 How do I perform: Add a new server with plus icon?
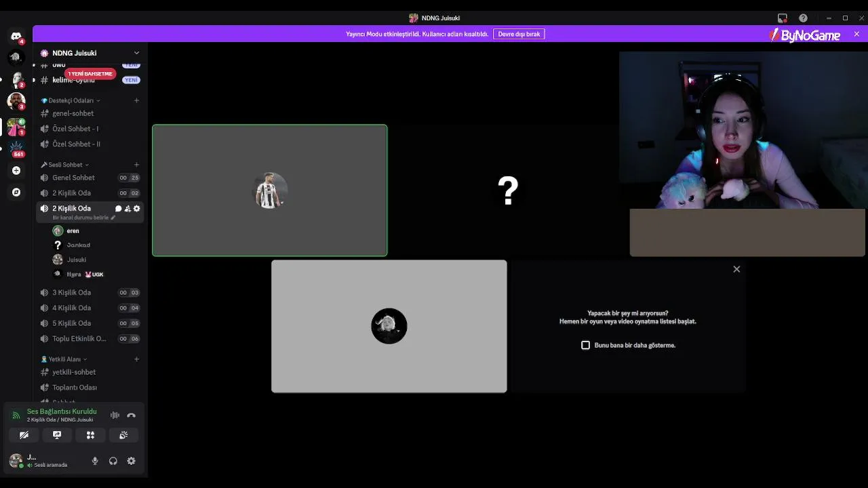16,171
